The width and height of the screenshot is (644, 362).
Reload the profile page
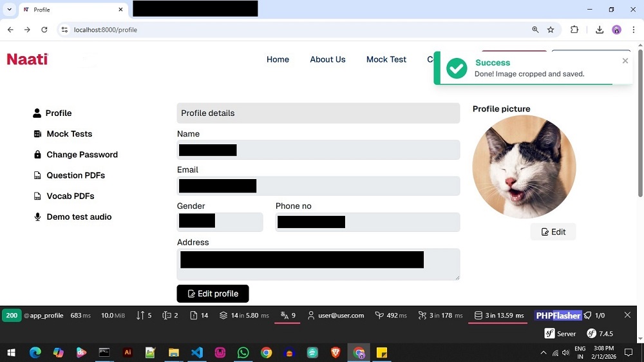44,30
